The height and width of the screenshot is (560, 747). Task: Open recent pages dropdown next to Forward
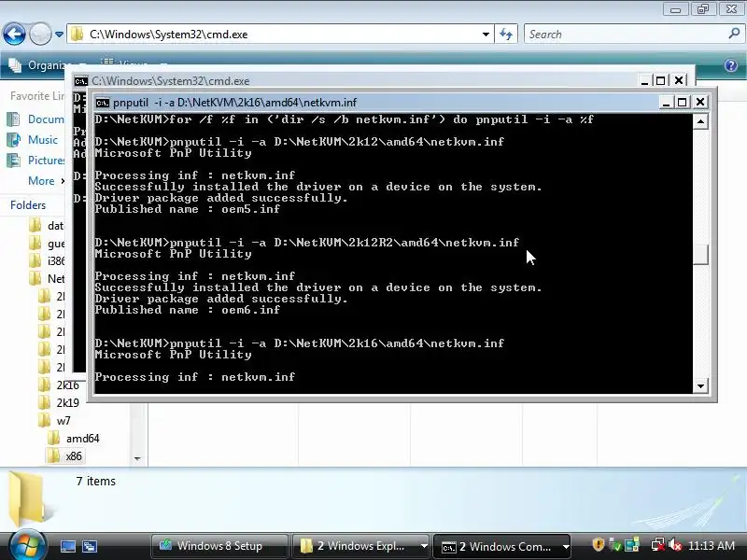[x=59, y=35]
